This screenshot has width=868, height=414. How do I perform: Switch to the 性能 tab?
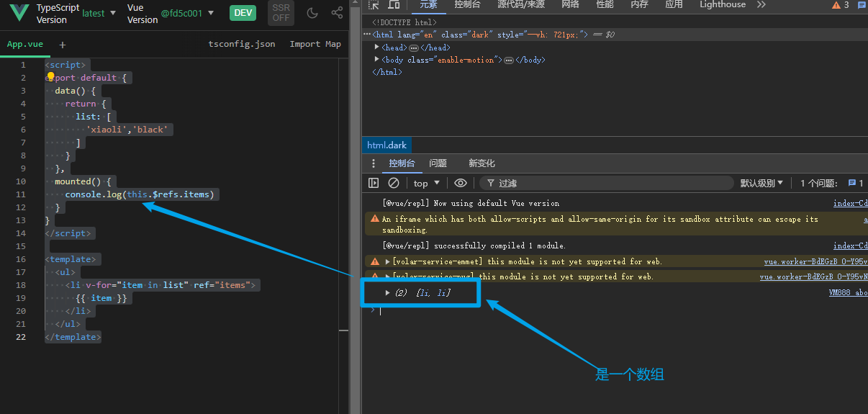605,4
